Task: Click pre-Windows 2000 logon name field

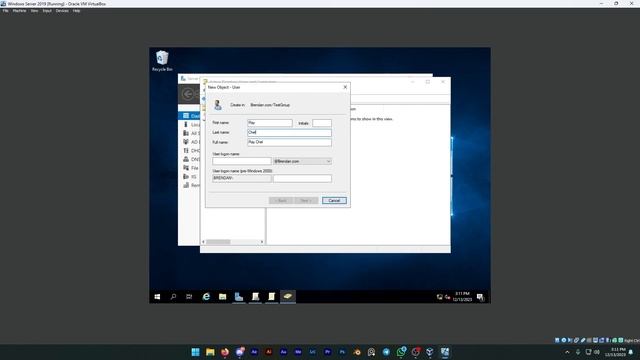Action: click(x=302, y=178)
